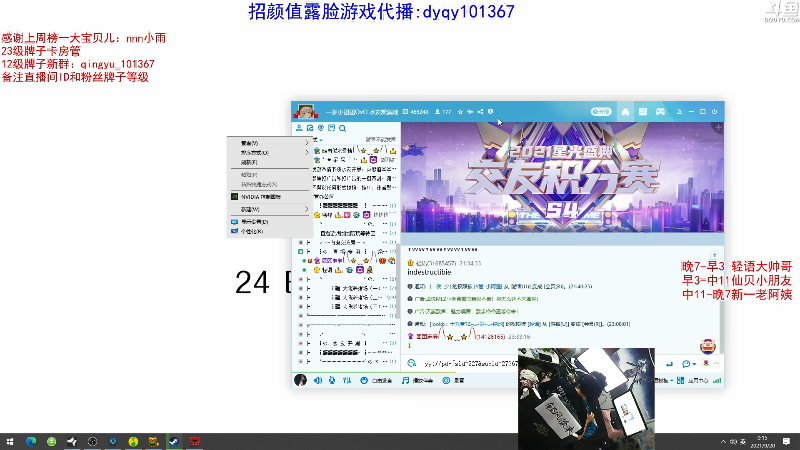Viewport: 800px width, 450px height.
Task: Click the send arrow button in chat input
Action: 669,364
